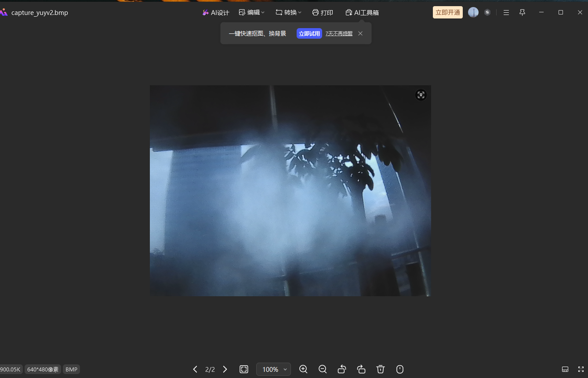Open the 100% zoom level dropdown

(x=273, y=369)
